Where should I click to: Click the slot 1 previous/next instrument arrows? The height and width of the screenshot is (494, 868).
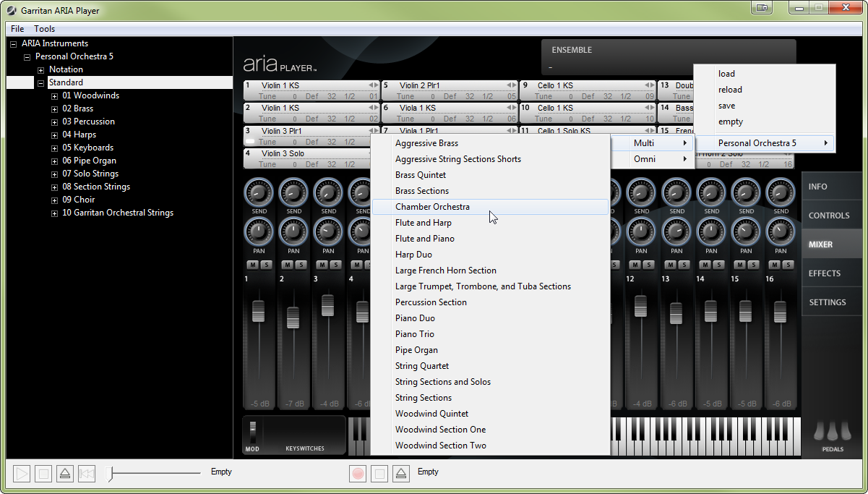point(373,85)
